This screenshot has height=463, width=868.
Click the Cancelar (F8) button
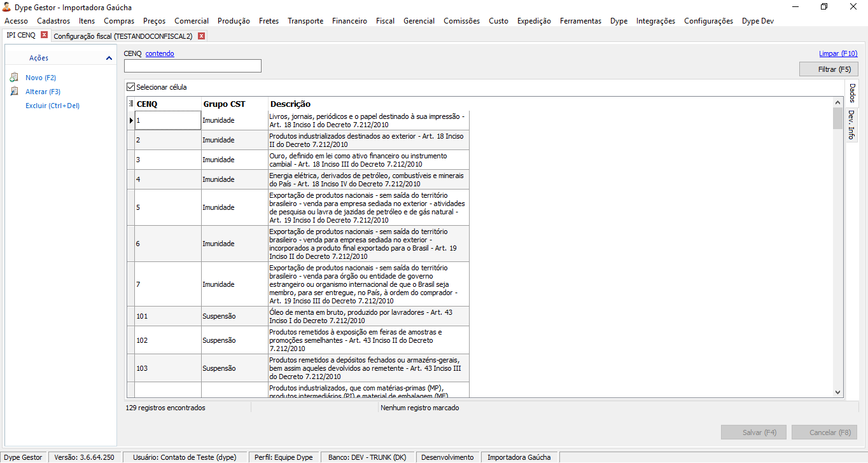[x=824, y=432]
